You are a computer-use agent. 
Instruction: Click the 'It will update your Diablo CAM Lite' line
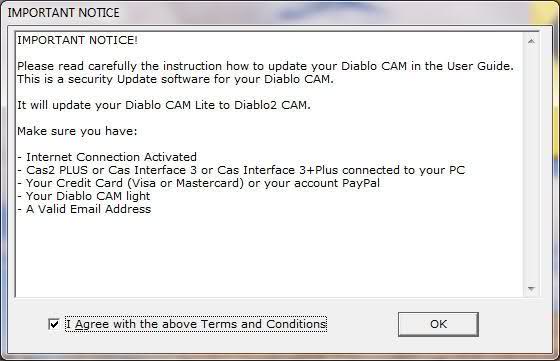pyautogui.click(x=164, y=105)
